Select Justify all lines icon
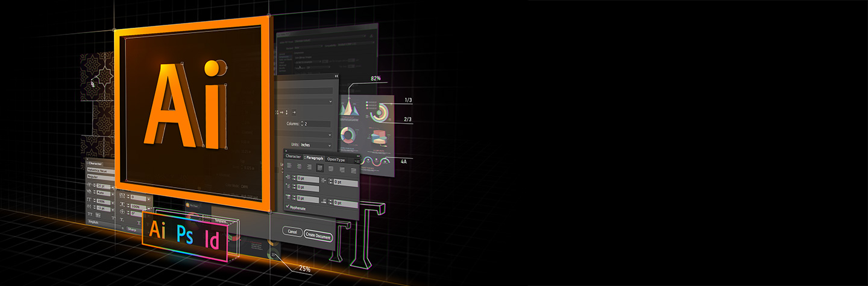 (x=353, y=171)
